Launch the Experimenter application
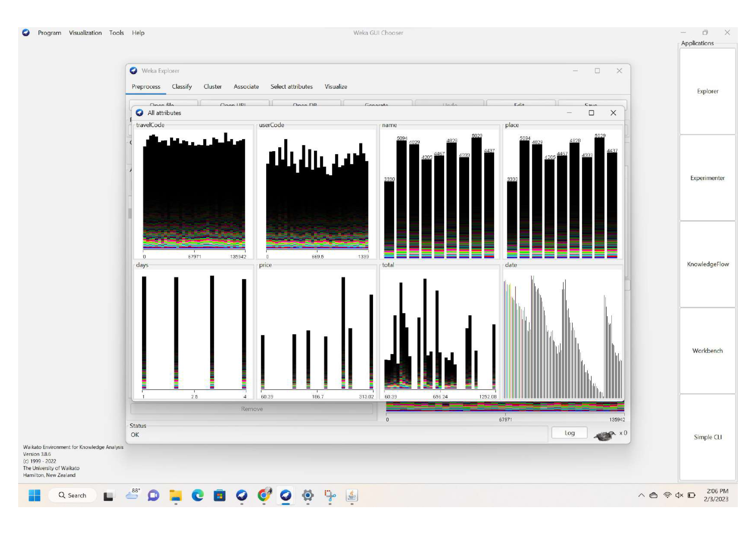 (707, 178)
